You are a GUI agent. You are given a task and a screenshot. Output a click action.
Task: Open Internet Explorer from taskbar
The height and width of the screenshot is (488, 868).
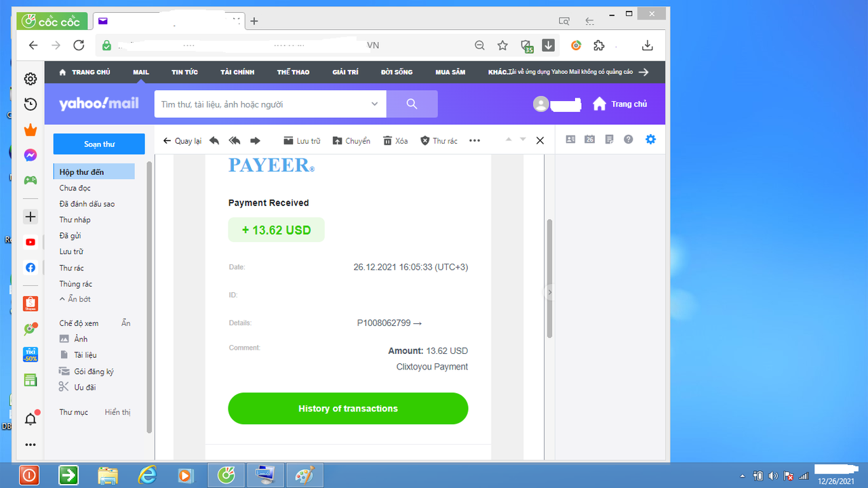(x=147, y=475)
